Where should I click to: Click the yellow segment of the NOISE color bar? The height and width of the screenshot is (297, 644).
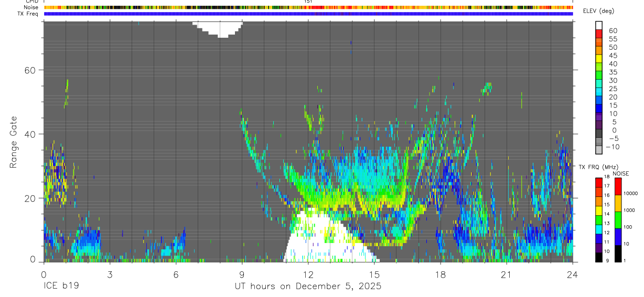(618, 203)
